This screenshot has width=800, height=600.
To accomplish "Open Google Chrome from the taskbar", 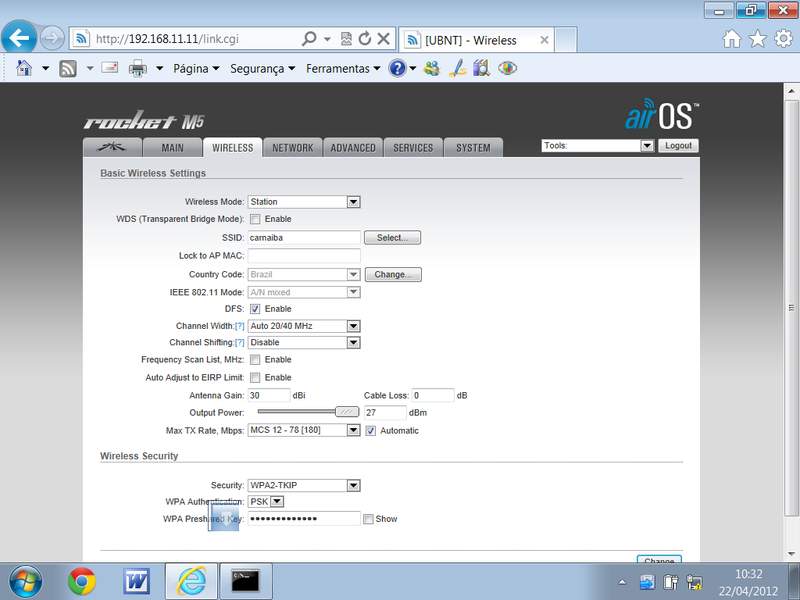I will tap(82, 582).
